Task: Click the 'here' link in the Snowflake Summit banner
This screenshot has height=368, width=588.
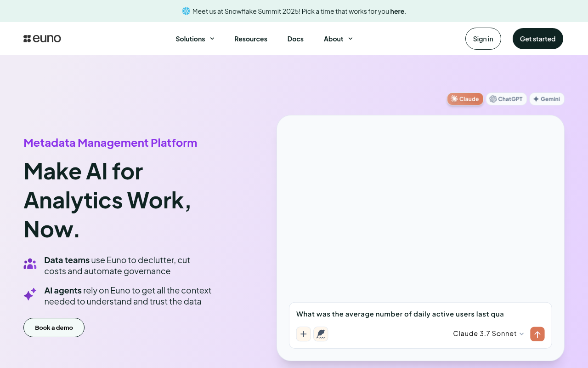Action: click(397, 11)
